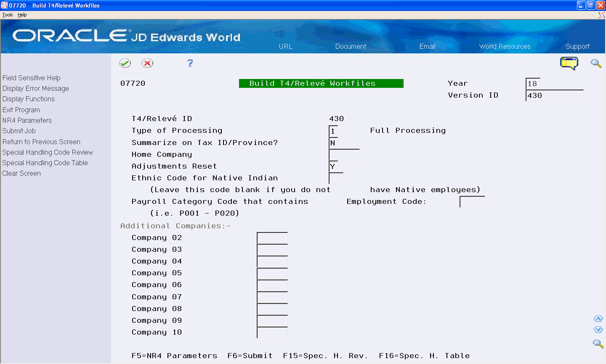Click NR4 Parameters in the sidebar
The width and height of the screenshot is (606, 364).
pyautogui.click(x=27, y=120)
